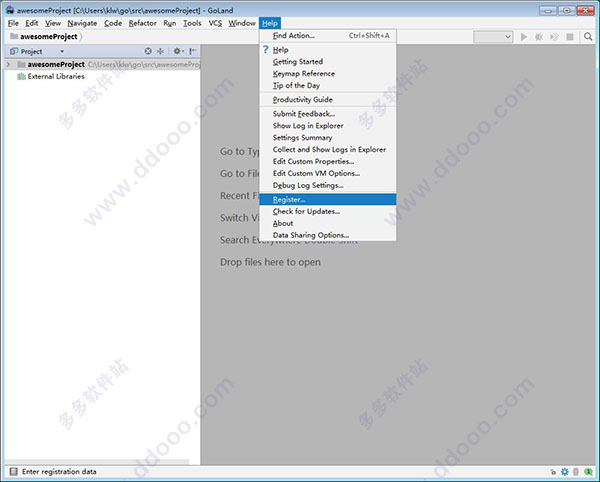Image resolution: width=600 pixels, height=482 pixels.
Task: Click the GoLand app icon in title bar
Action: pos(10,10)
